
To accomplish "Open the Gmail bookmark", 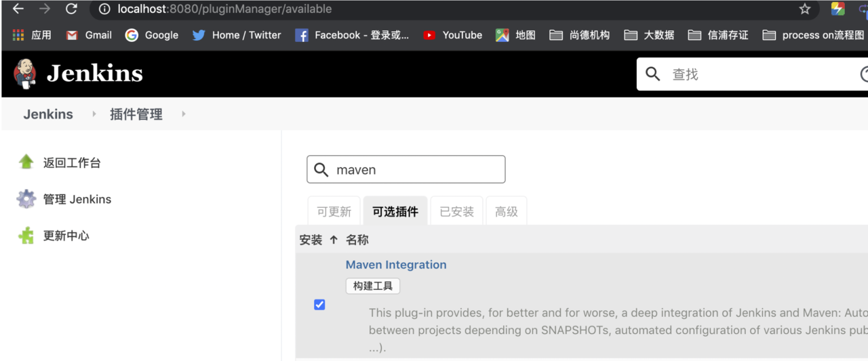I will [89, 35].
